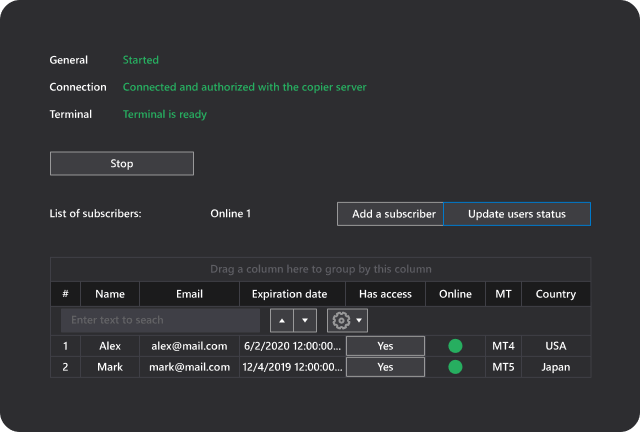This screenshot has width=640, height=432.
Task: Click the up arrow search navigation button
Action: (x=282, y=321)
